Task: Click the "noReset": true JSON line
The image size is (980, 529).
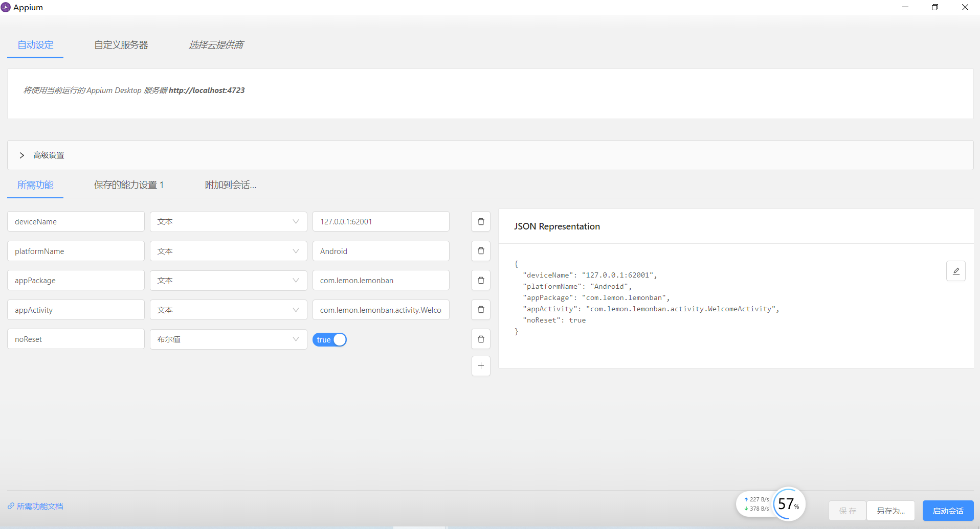Action: [554, 320]
